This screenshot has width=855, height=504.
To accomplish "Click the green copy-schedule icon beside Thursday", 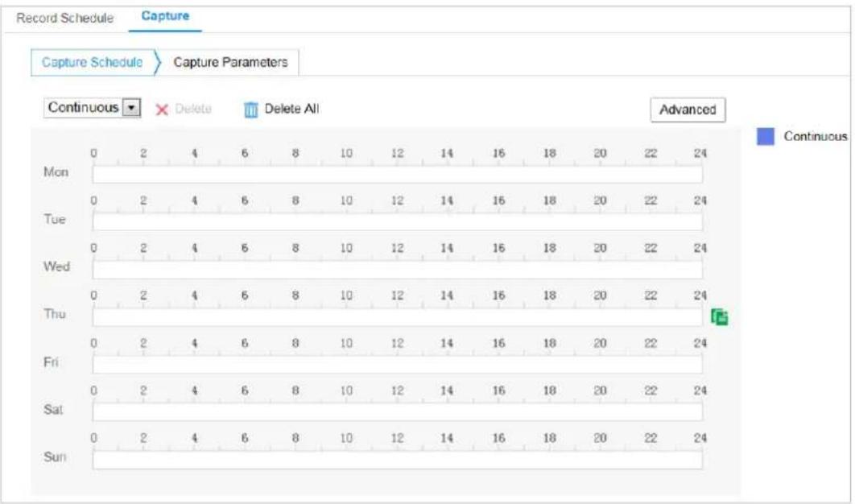I will pyautogui.click(x=719, y=317).
